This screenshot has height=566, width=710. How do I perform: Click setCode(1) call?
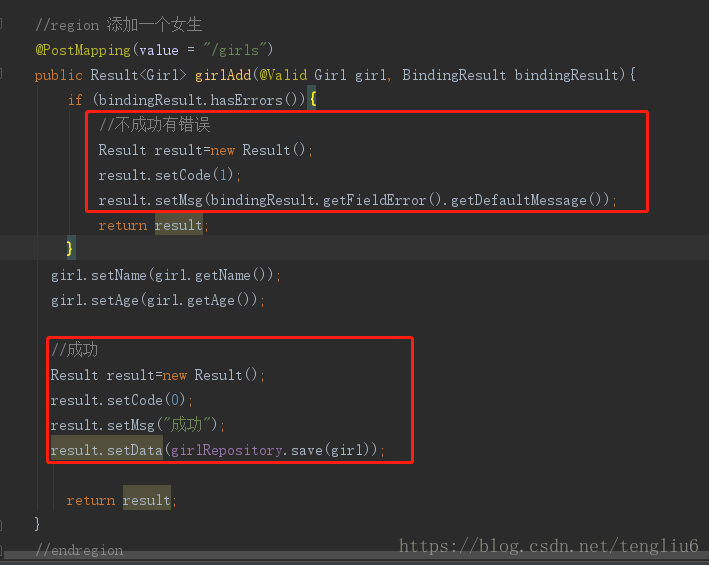194,175
